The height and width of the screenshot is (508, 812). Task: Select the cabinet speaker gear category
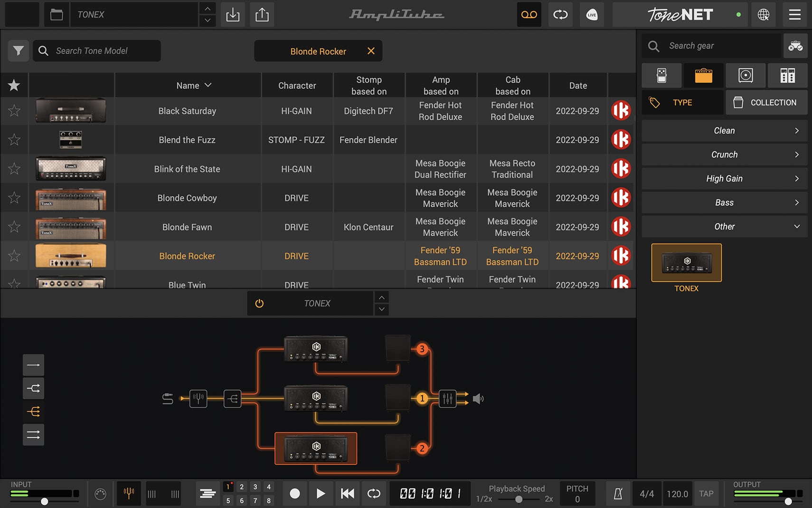(x=746, y=75)
